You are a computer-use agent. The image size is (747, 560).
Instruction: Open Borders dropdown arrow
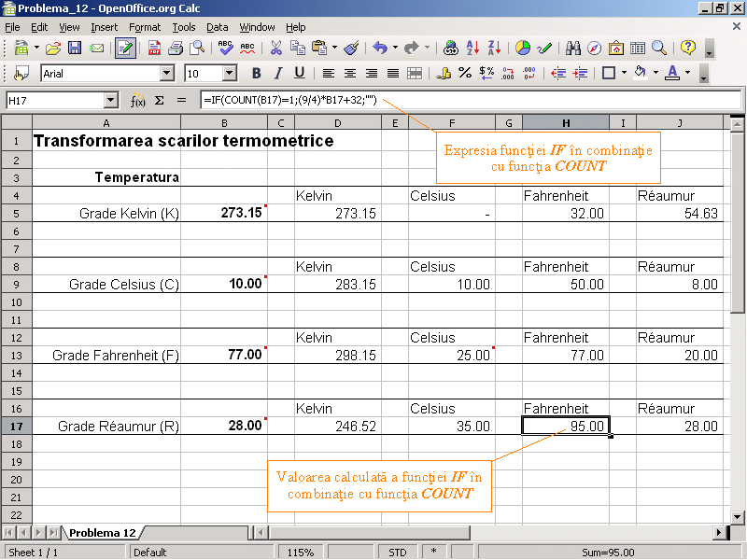tap(624, 73)
